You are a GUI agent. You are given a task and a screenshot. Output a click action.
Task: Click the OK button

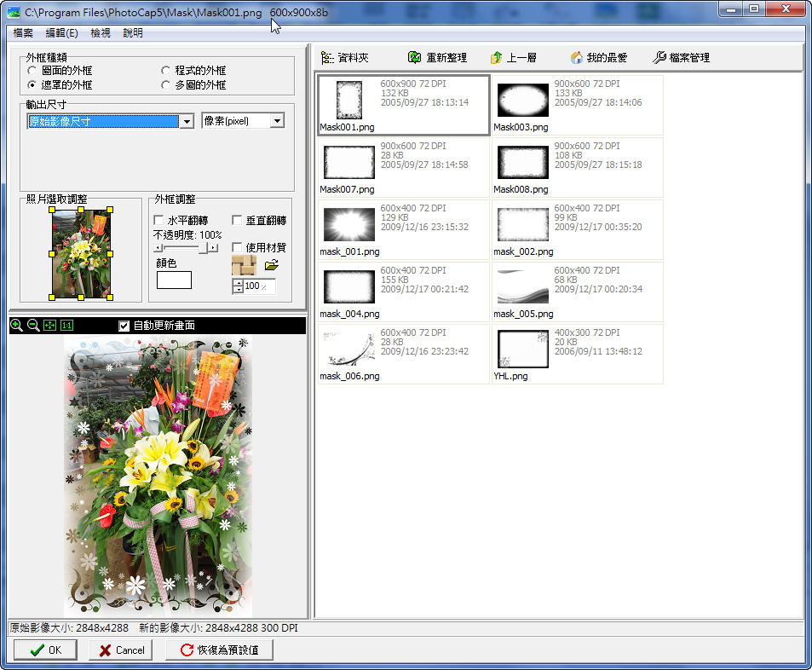(x=45, y=650)
